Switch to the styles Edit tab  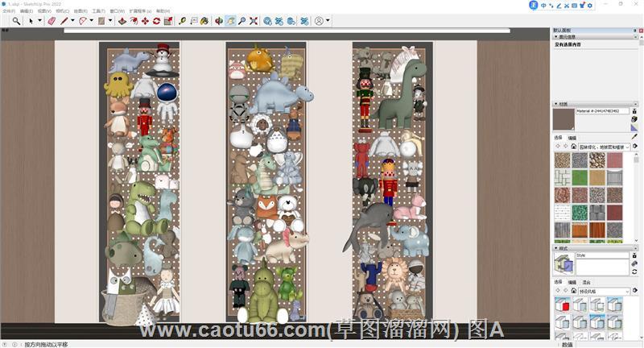572,282
